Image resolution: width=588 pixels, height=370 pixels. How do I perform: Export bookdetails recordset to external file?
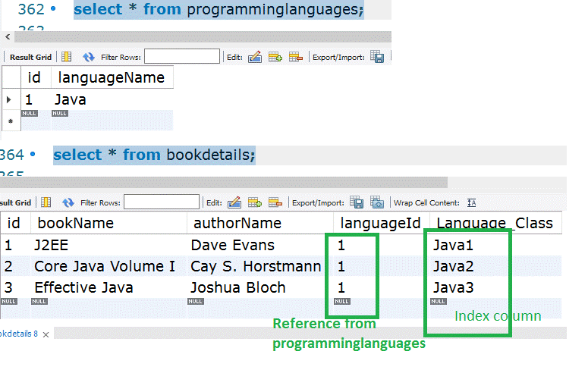point(357,202)
